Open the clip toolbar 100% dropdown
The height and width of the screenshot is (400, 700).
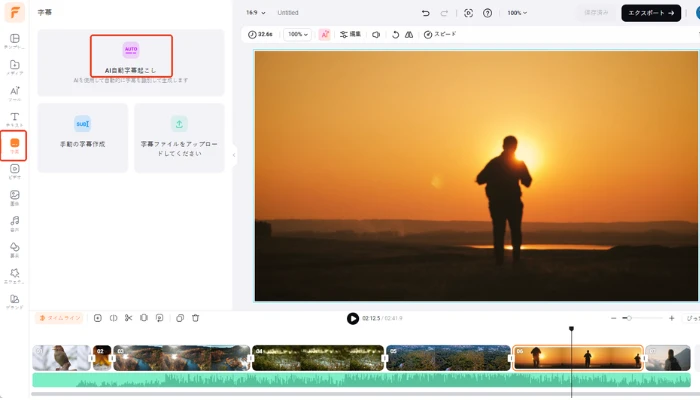tap(297, 34)
